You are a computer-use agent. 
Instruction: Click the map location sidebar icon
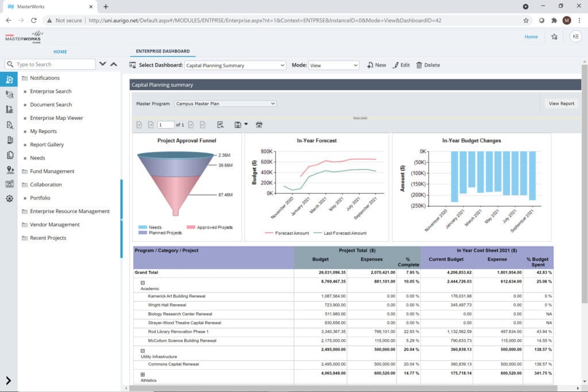coord(9,169)
